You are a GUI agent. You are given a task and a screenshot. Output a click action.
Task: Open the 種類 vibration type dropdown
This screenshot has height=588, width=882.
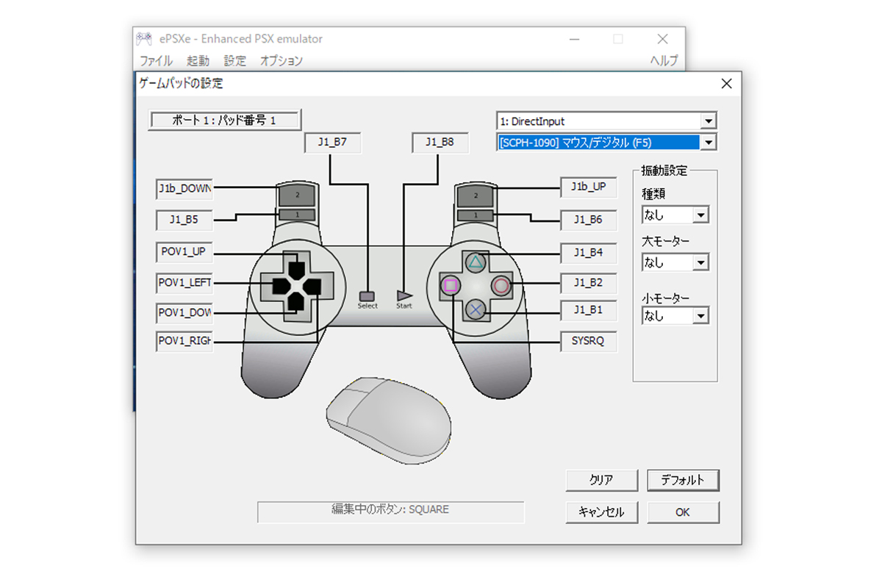(x=701, y=215)
